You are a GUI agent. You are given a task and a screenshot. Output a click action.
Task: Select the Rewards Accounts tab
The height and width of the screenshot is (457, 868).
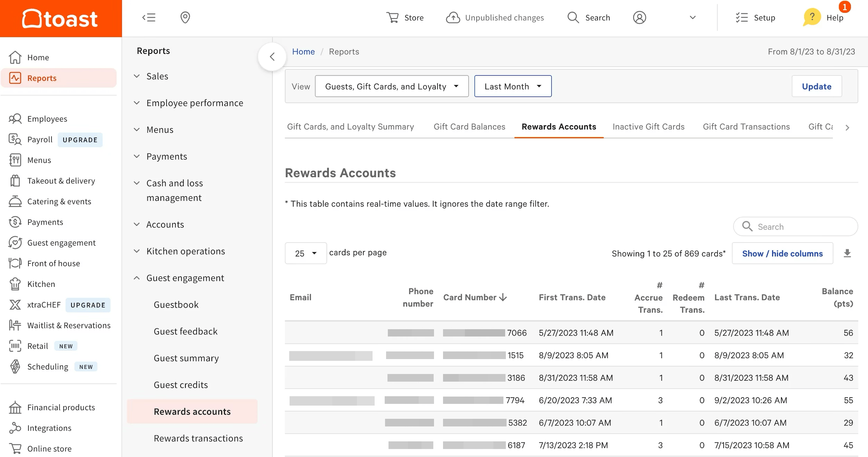(x=559, y=127)
